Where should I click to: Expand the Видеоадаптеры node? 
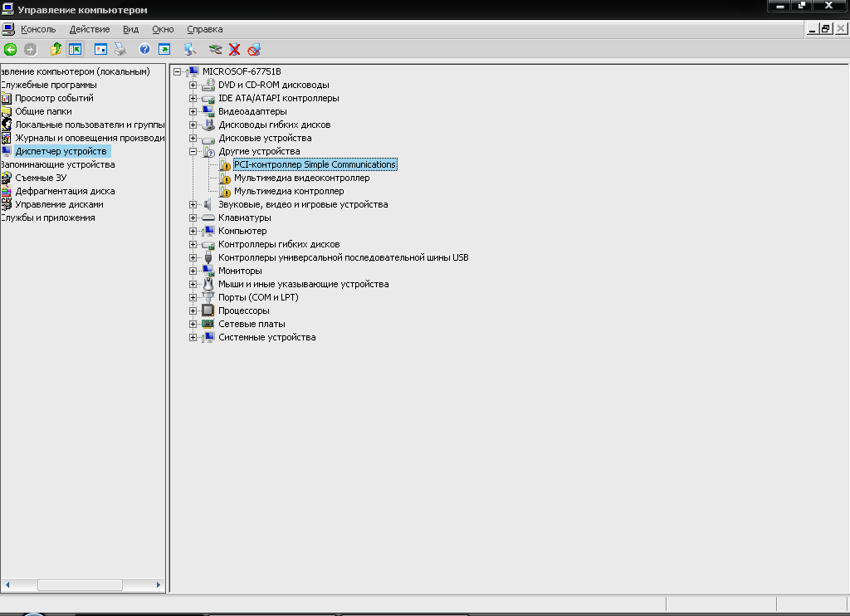point(193,111)
